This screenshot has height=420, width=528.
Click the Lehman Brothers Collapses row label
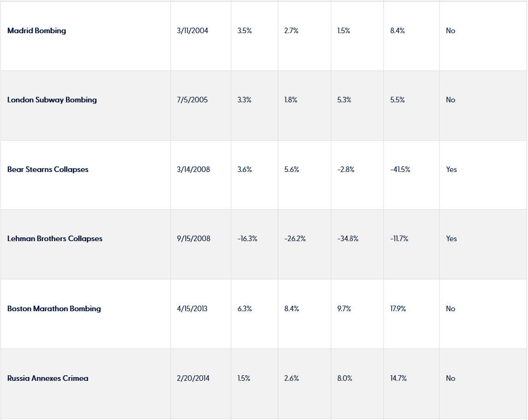[x=55, y=239]
